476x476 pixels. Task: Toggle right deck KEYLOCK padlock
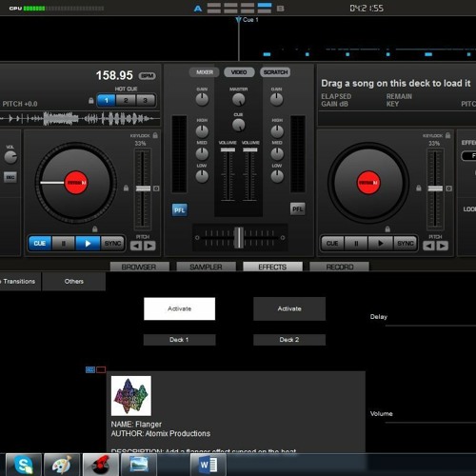click(x=447, y=135)
